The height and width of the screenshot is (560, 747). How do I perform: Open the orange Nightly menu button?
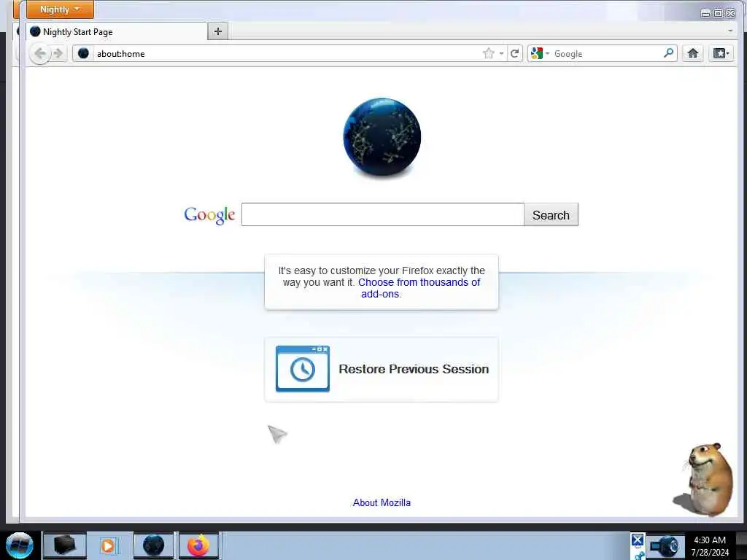pyautogui.click(x=60, y=9)
